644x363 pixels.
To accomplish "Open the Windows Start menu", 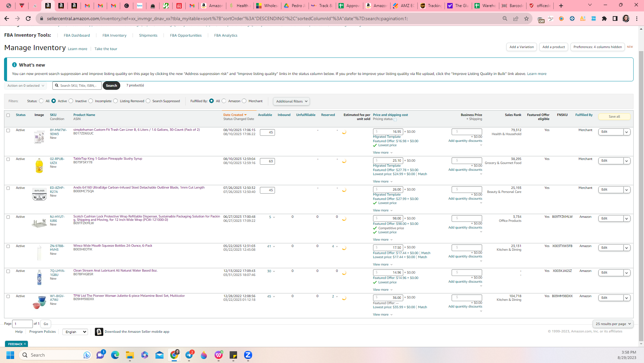I will tap(10, 355).
